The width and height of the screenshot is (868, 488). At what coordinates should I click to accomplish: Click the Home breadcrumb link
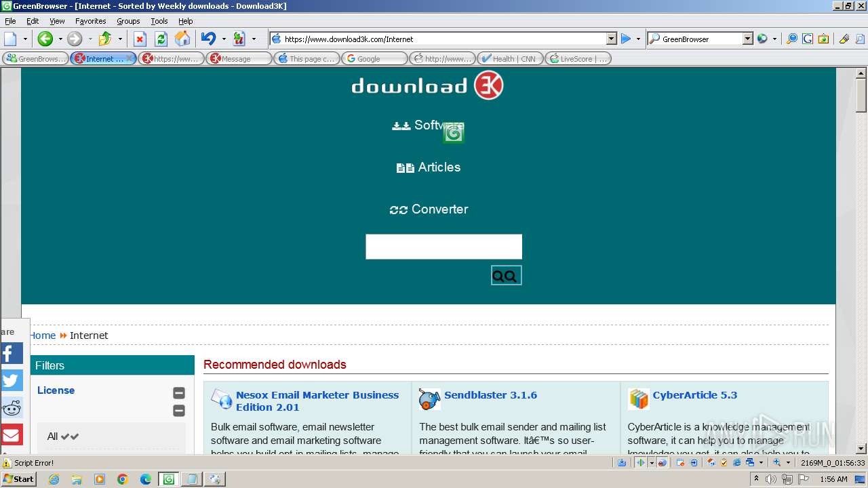pyautogui.click(x=42, y=335)
